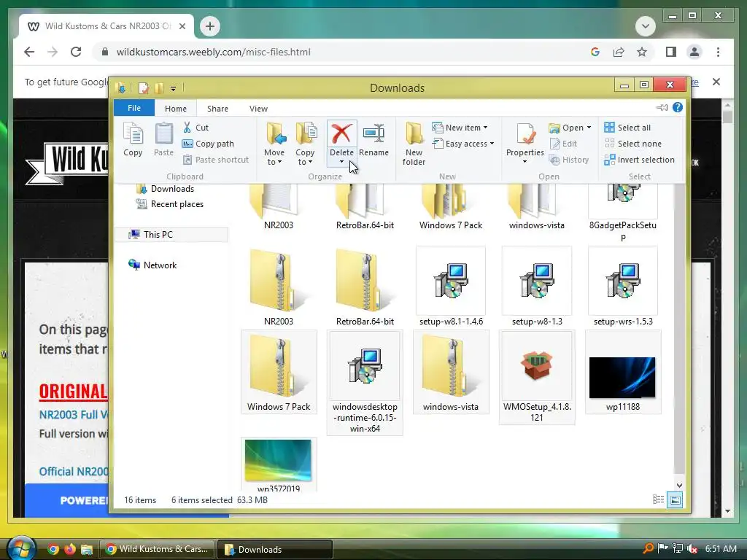Viewport: 747px width, 560px height.
Task: Open the Easy access dropdown
Action: tap(463, 144)
